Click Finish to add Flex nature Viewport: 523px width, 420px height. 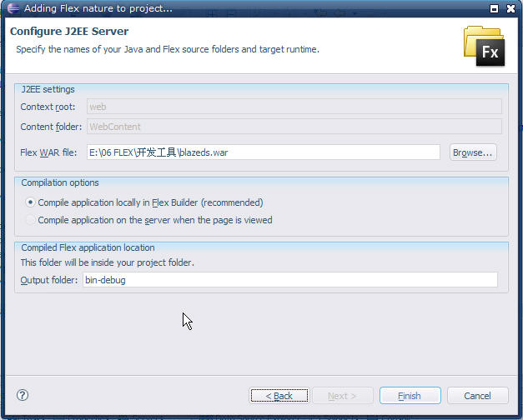(x=410, y=396)
